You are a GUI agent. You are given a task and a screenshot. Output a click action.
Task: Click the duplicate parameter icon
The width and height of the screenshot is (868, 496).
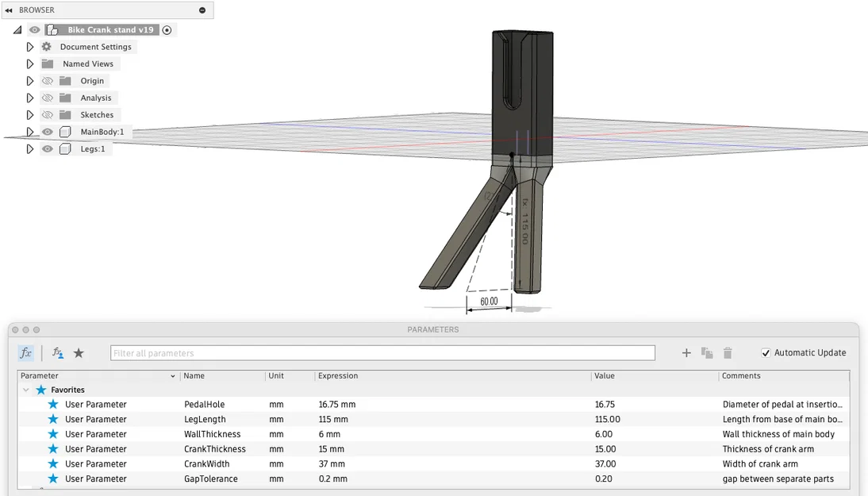(707, 352)
